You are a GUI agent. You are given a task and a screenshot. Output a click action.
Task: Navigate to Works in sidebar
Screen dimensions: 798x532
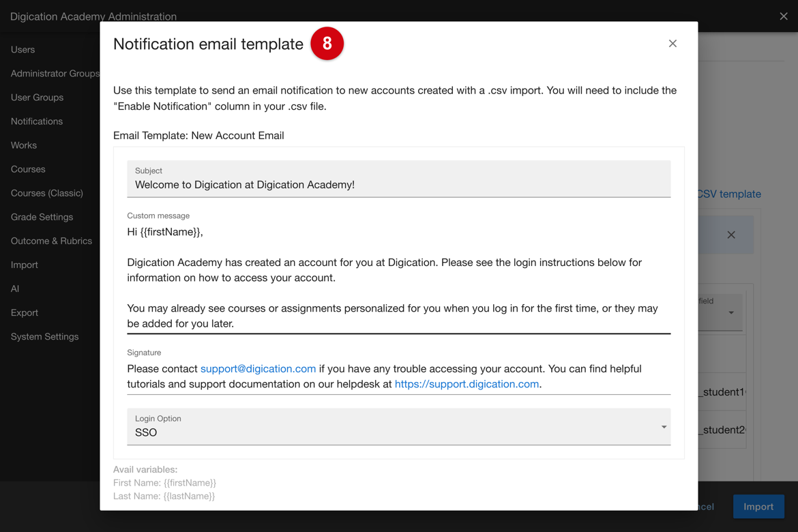click(24, 145)
